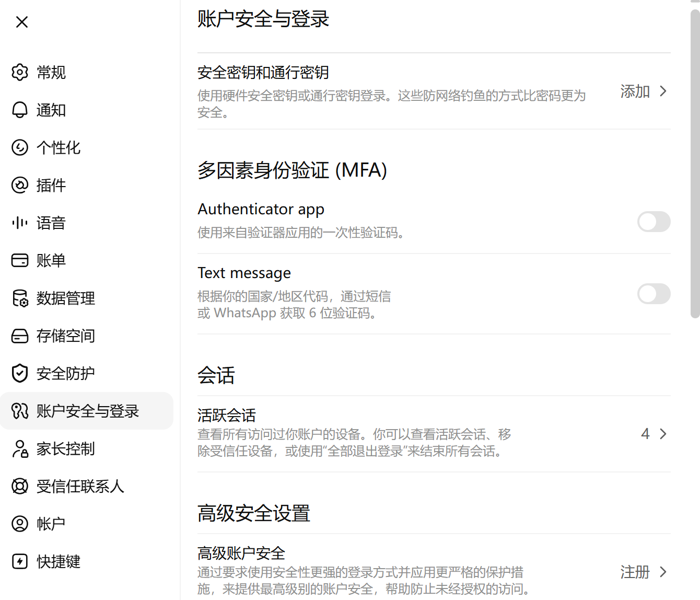Click the 存储空间 drive icon
This screenshot has height=600, width=700.
(x=20, y=336)
